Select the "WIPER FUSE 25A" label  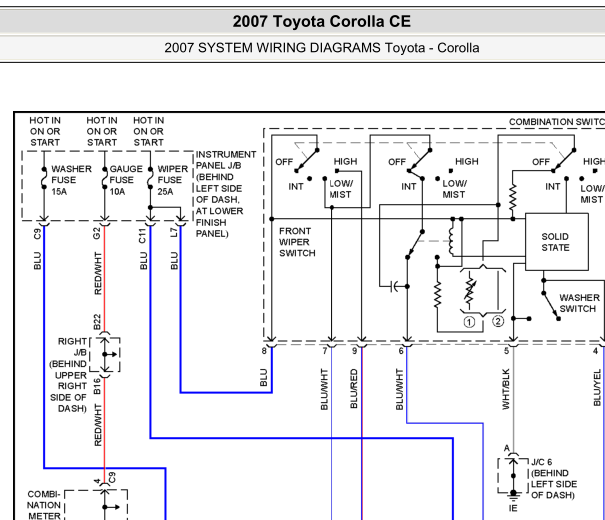point(172,180)
